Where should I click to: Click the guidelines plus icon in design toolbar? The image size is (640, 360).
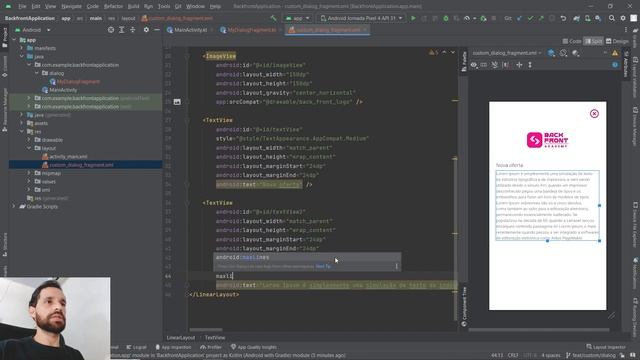[519, 65]
